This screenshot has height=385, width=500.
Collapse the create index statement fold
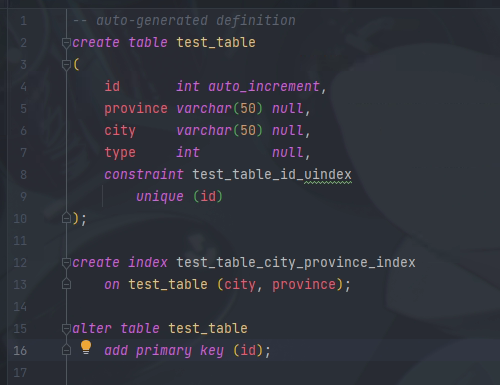(66, 263)
